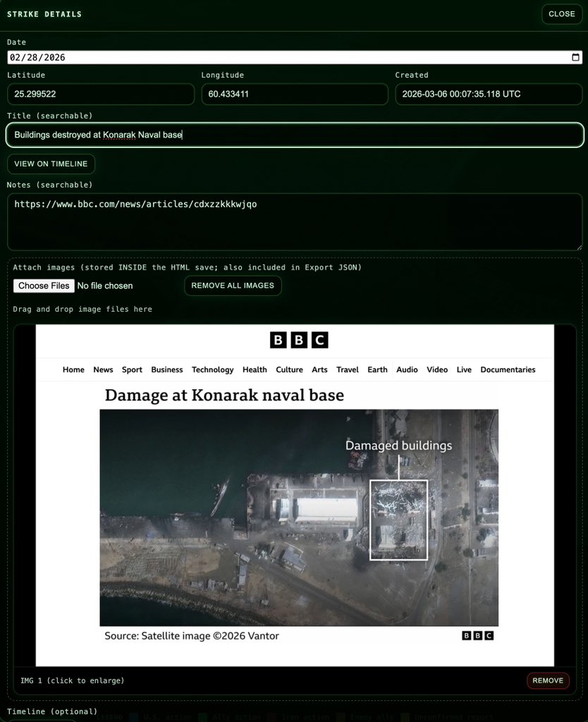The image size is (588, 722).
Task: Edit the Date field
Action: [212, 57]
